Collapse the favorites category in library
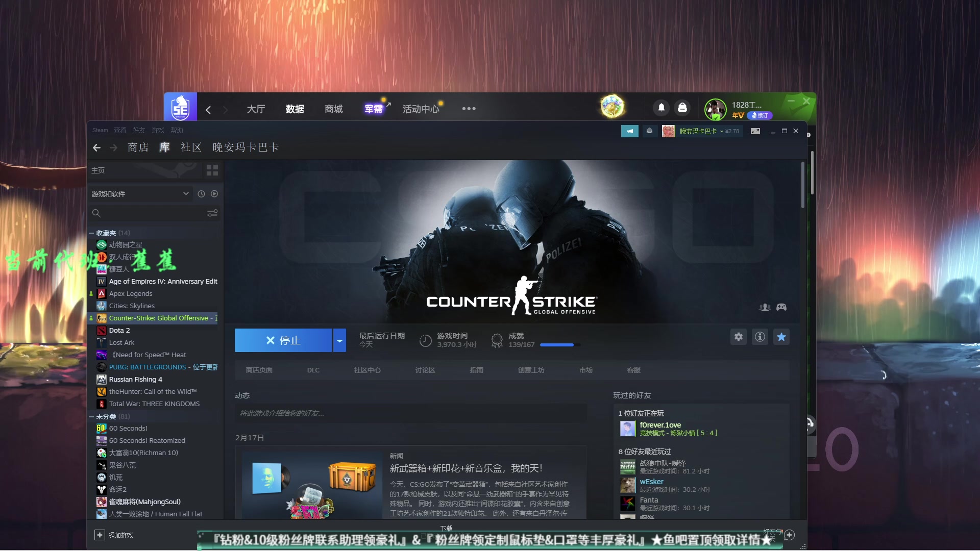The height and width of the screenshot is (551, 980). pyautogui.click(x=91, y=233)
